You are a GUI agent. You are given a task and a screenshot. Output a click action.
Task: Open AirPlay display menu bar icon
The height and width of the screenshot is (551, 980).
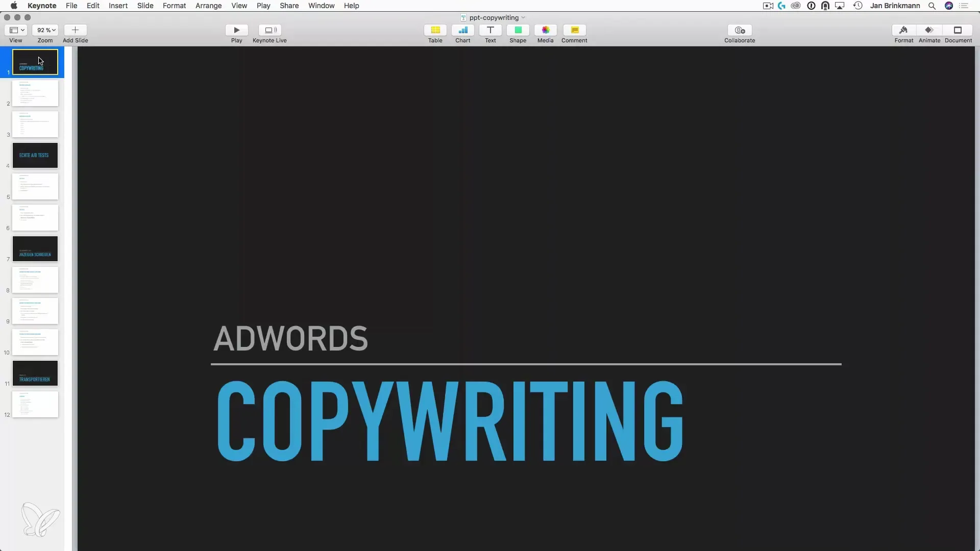(840, 6)
